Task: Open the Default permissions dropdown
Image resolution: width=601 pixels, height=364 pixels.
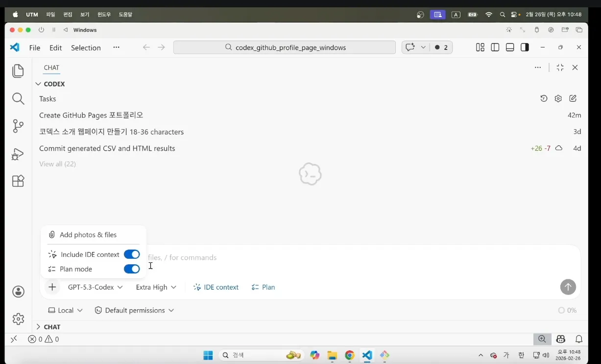Action: (135, 310)
